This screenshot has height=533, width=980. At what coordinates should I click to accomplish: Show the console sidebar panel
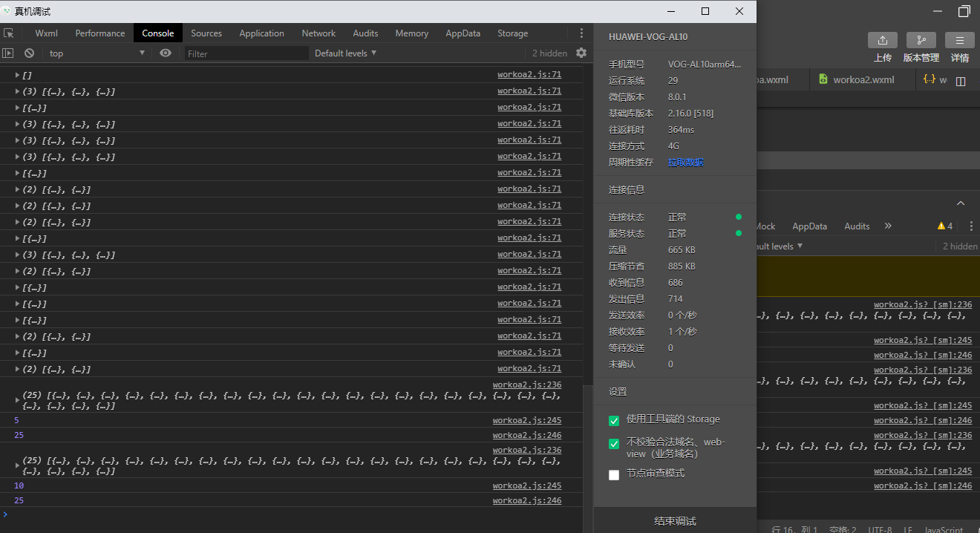coord(8,53)
